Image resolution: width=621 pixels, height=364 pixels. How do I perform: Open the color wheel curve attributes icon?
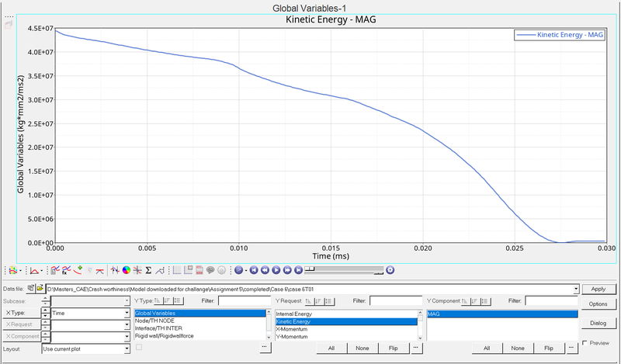click(x=126, y=270)
